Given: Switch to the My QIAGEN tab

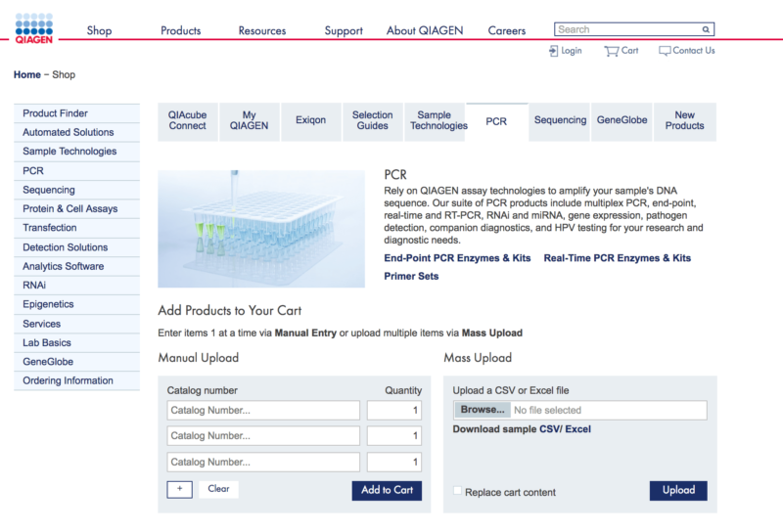Looking at the screenshot, I should coord(250,122).
